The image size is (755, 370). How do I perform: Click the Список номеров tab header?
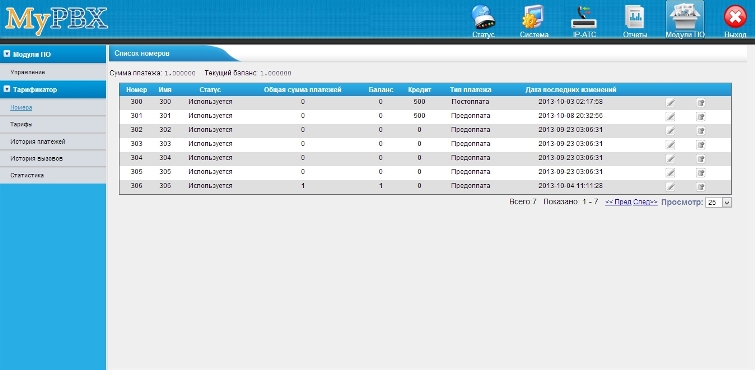(x=142, y=53)
